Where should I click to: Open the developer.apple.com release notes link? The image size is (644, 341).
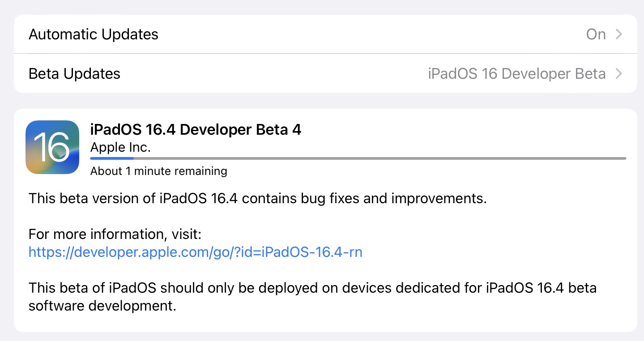click(195, 252)
